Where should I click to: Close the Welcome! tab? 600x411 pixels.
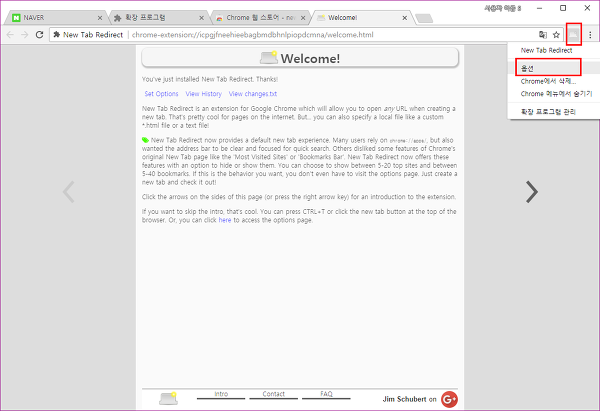click(x=404, y=18)
